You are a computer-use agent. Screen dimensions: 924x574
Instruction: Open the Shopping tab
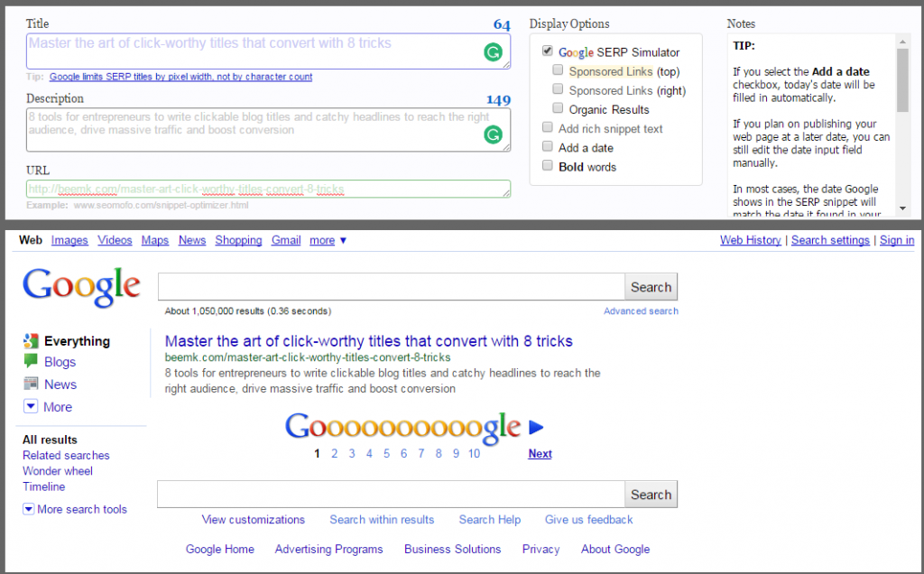coord(238,240)
